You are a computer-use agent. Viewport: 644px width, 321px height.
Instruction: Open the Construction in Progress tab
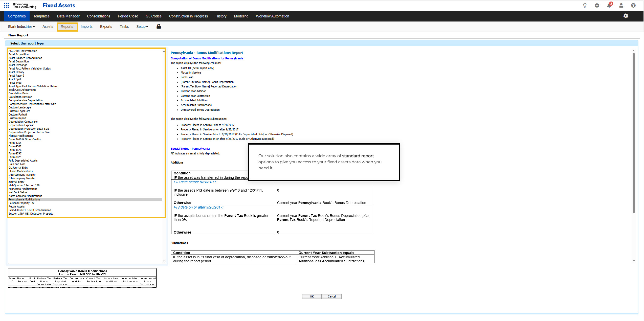pos(188,16)
